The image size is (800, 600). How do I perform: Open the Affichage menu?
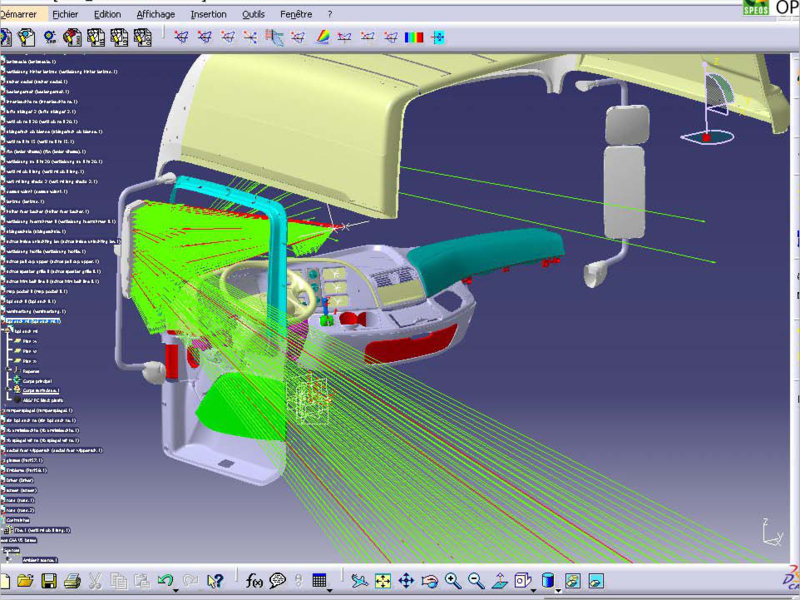click(x=155, y=14)
